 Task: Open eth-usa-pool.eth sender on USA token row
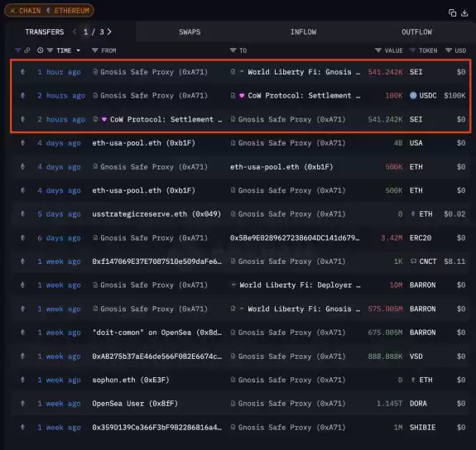tap(143, 143)
